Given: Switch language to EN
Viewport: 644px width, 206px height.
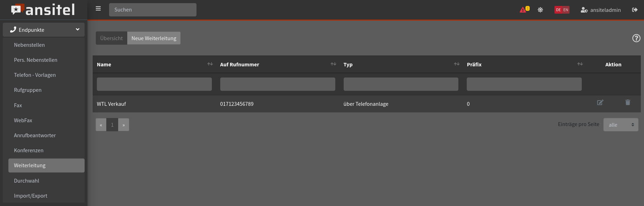Looking at the screenshot, I should (x=566, y=10).
